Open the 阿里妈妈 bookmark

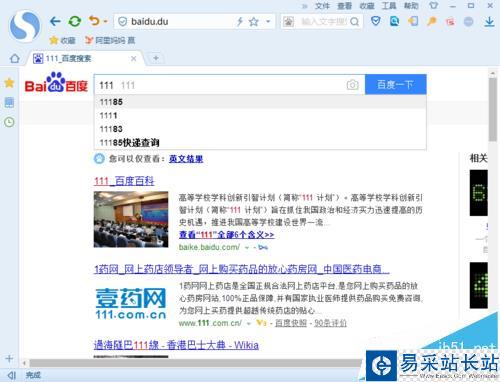click(110, 40)
